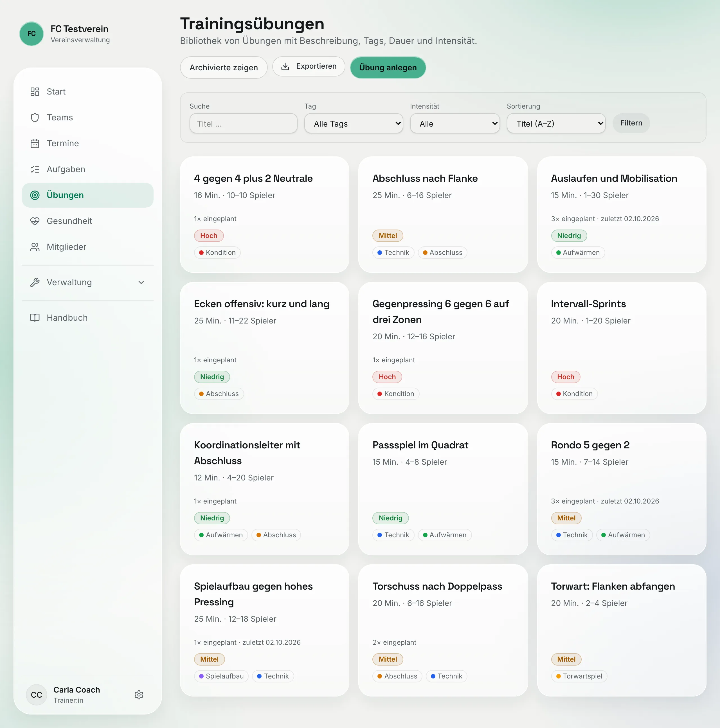Viewport: 720px width, 728px height.
Task: Click the Gesundheit heart pulse icon
Action: 35,221
